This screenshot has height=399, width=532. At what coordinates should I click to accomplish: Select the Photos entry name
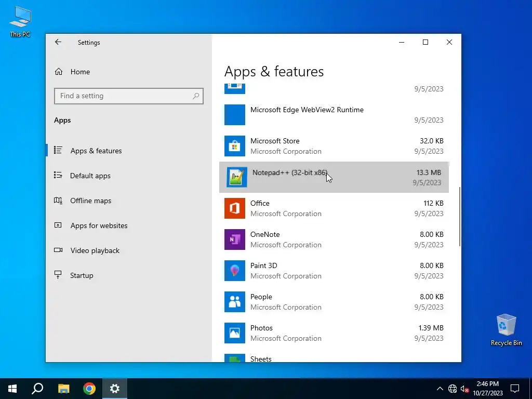pos(262,328)
